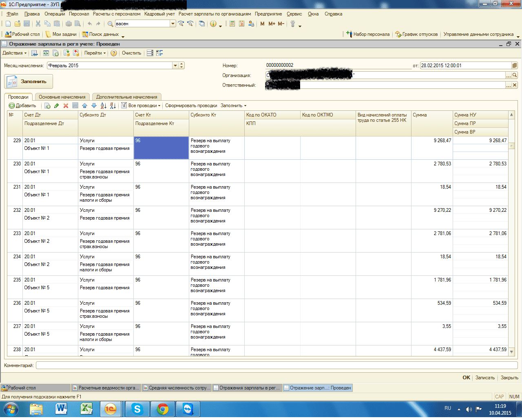Switch to the Основные начисления tab
The height and width of the screenshot is (420, 522).
pos(62,97)
